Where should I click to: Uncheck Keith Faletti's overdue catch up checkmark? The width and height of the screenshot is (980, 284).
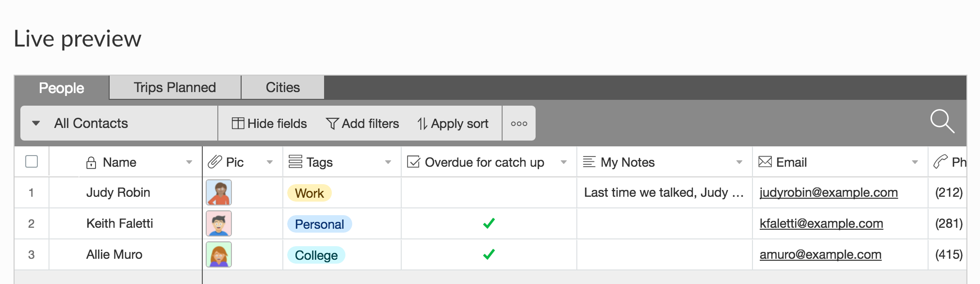pos(489,223)
